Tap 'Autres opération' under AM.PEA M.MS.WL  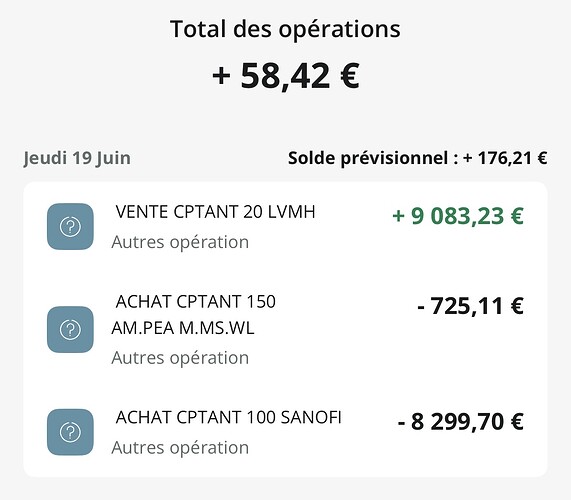point(180,358)
